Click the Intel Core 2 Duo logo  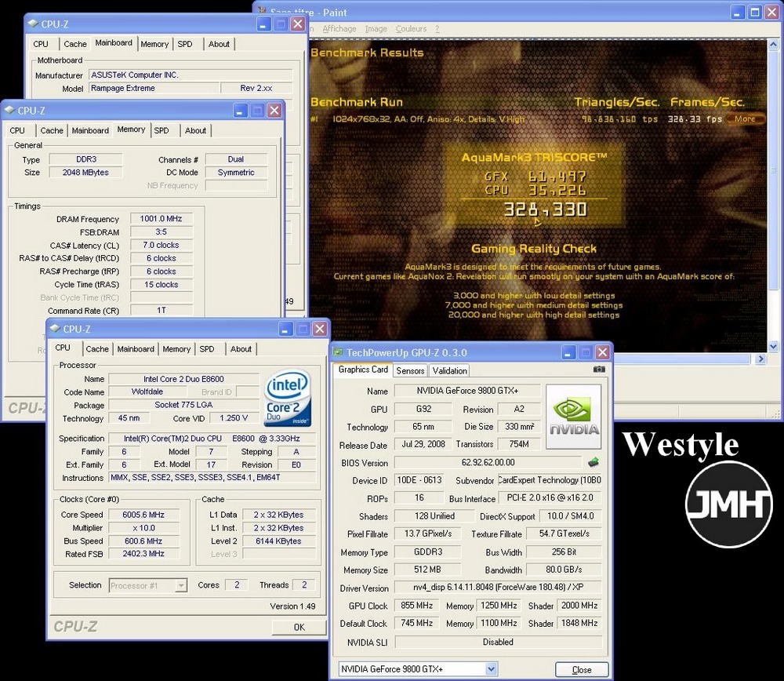tap(288, 398)
